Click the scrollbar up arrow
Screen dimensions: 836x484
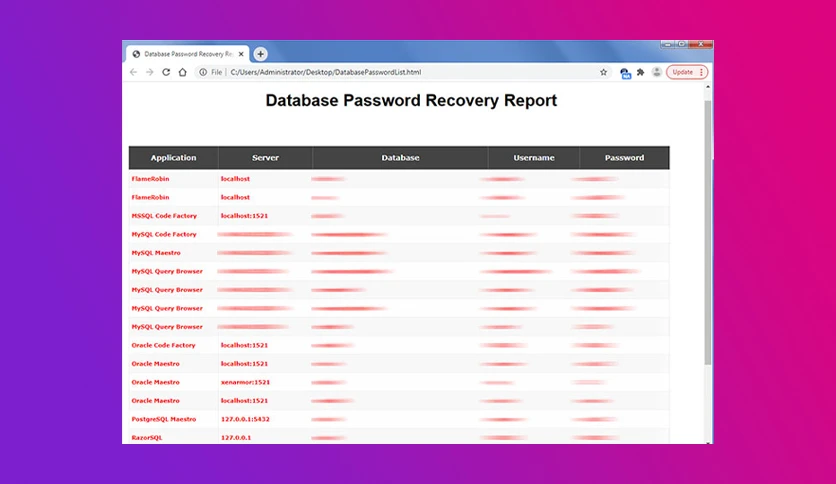point(708,86)
